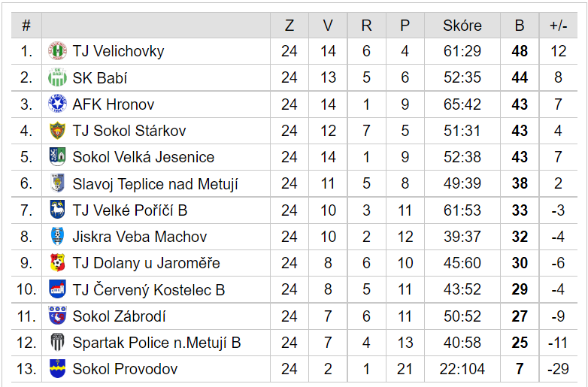Click the SK Babí club logo

coord(57,78)
